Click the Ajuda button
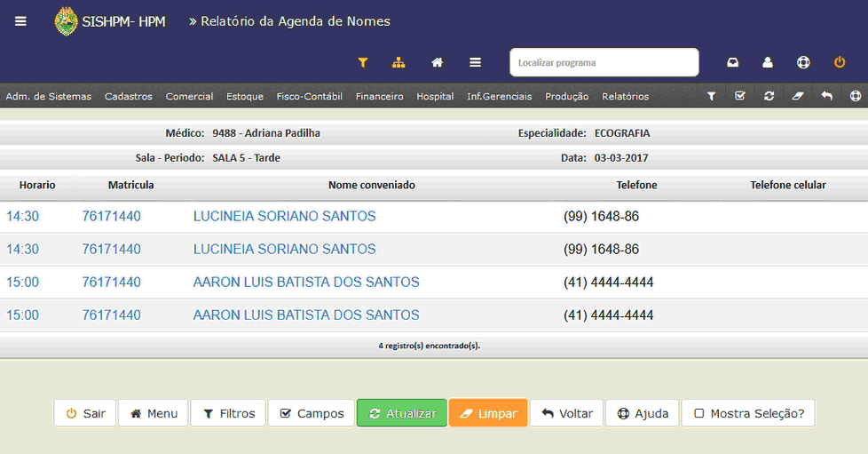This screenshot has width=868, height=454. point(643,413)
